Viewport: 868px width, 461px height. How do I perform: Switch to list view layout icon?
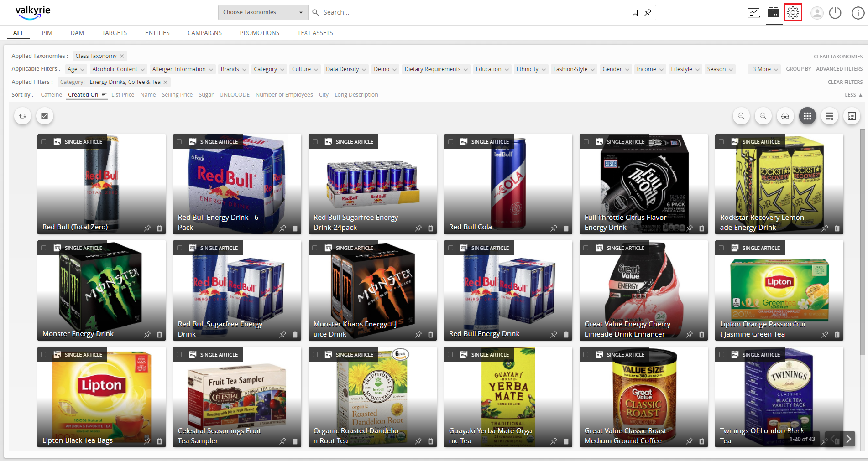click(829, 116)
